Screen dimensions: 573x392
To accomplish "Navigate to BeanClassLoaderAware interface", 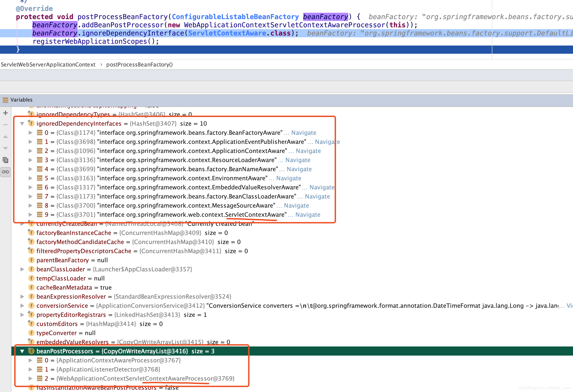I will 317,196.
